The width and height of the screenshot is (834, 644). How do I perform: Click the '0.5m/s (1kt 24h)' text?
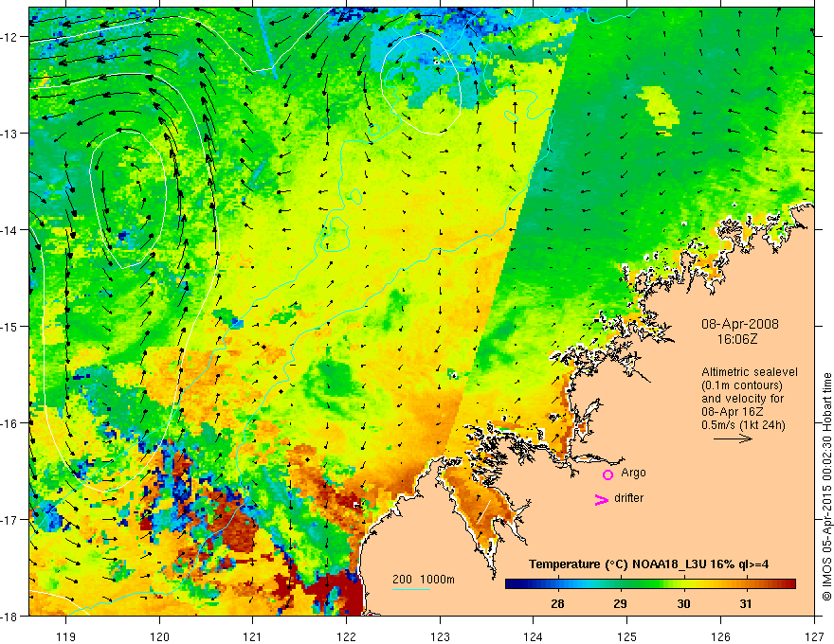tap(743, 425)
